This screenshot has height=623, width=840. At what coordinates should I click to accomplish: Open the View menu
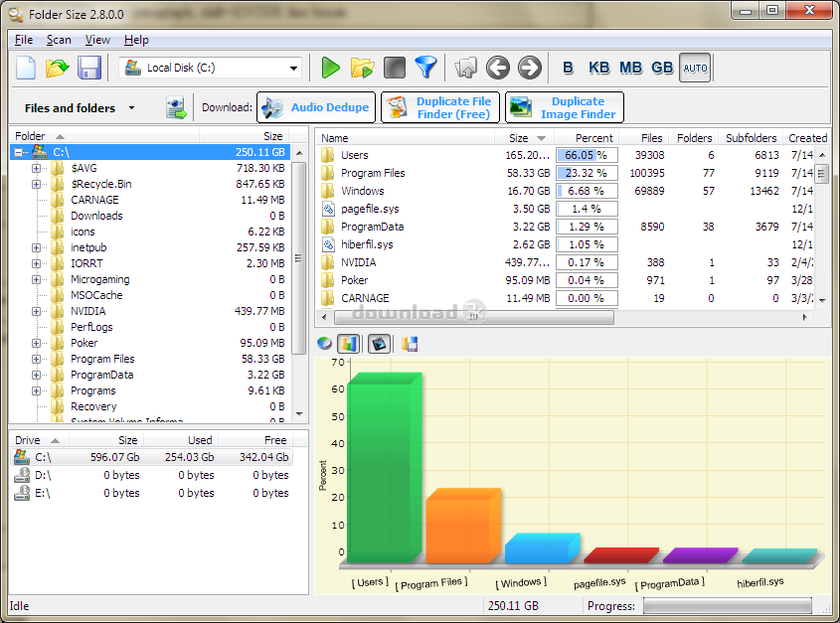(97, 40)
